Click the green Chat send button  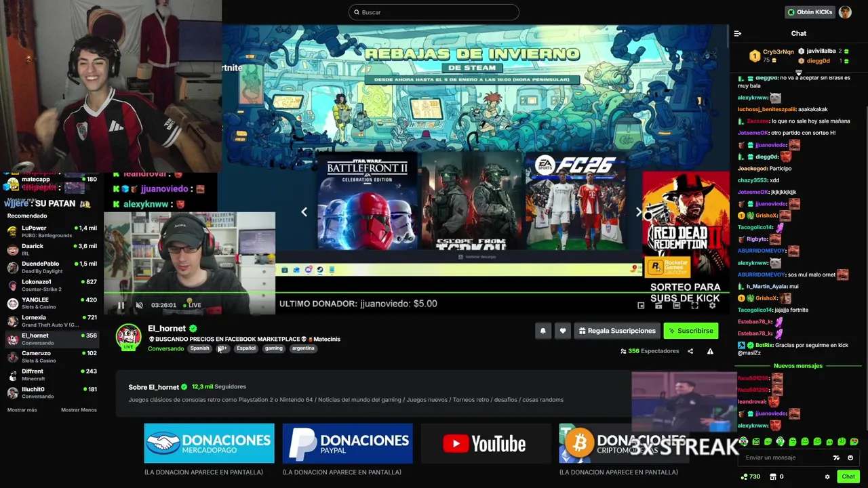pyautogui.click(x=848, y=476)
